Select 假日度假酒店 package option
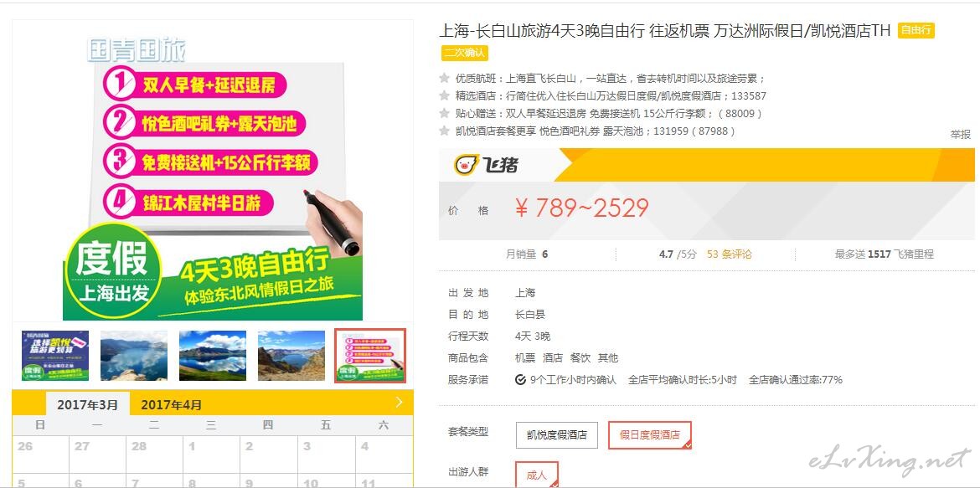The width and height of the screenshot is (980, 488). (x=649, y=435)
